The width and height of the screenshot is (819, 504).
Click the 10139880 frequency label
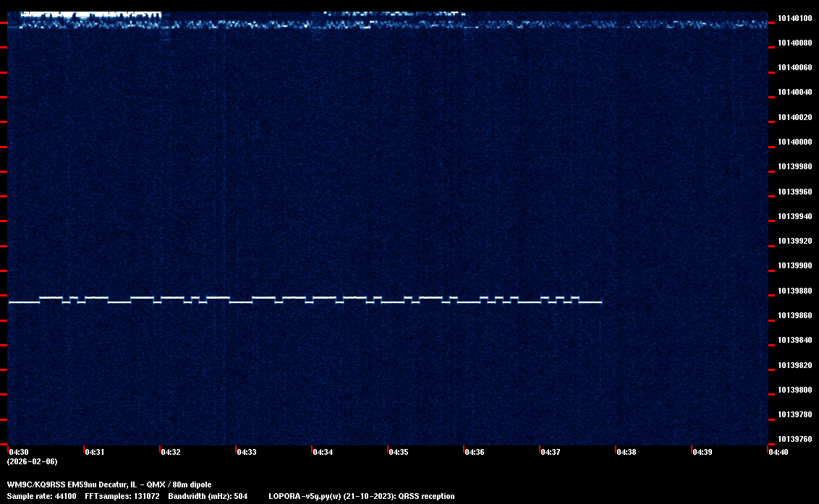(794, 291)
